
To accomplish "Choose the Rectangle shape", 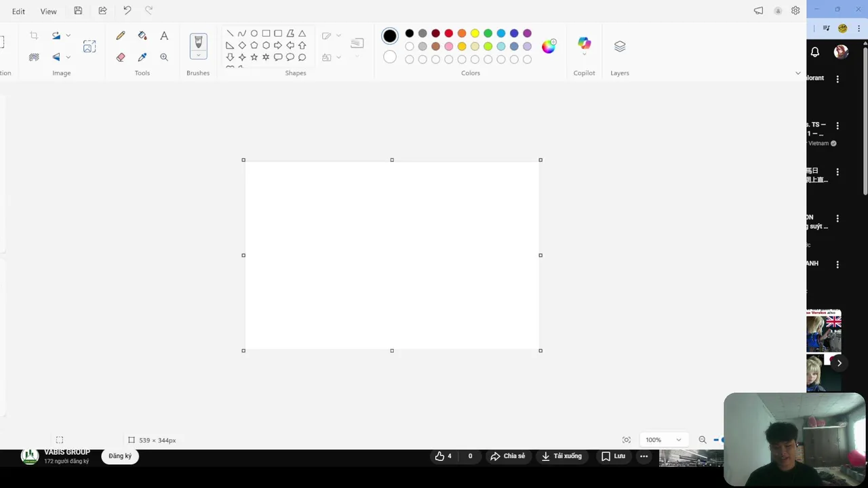I will [267, 33].
